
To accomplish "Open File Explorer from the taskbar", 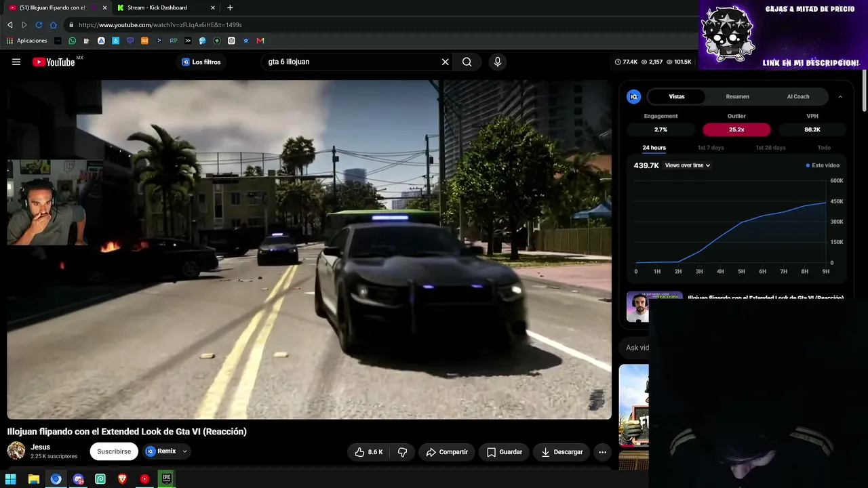I will (x=33, y=479).
